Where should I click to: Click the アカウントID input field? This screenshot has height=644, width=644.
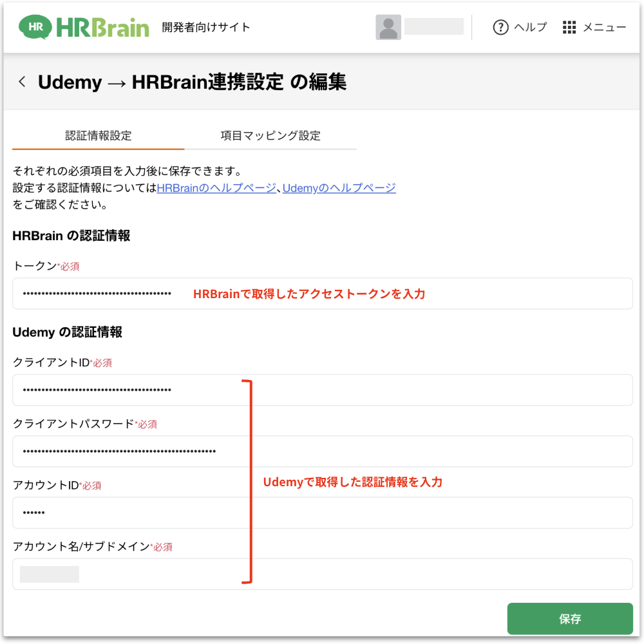[322, 513]
